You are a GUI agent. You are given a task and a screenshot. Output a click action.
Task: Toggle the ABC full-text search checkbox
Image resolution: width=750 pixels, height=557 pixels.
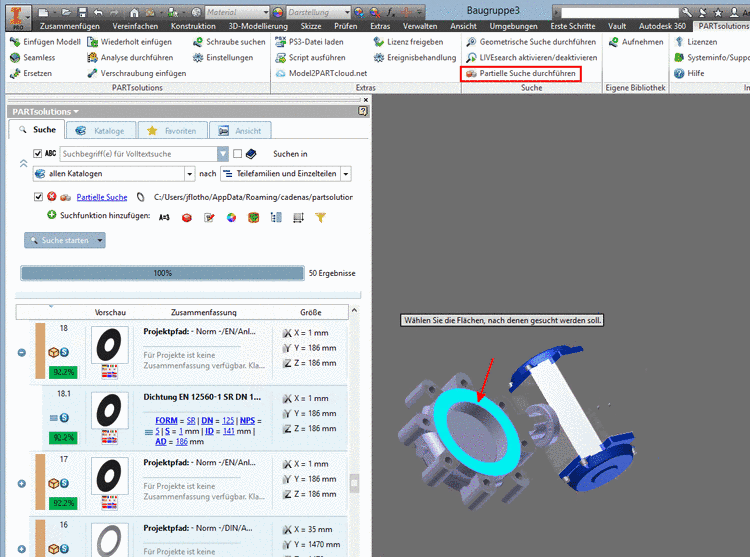point(38,153)
